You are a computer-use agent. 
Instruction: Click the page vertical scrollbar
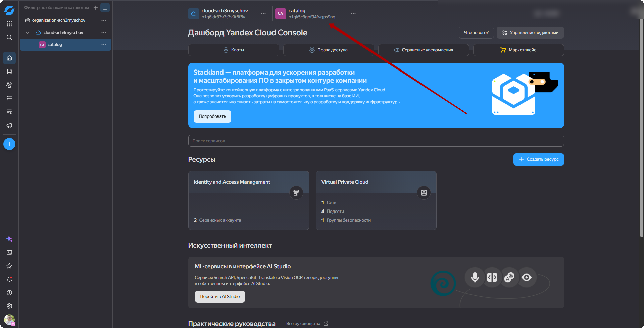coord(642,128)
